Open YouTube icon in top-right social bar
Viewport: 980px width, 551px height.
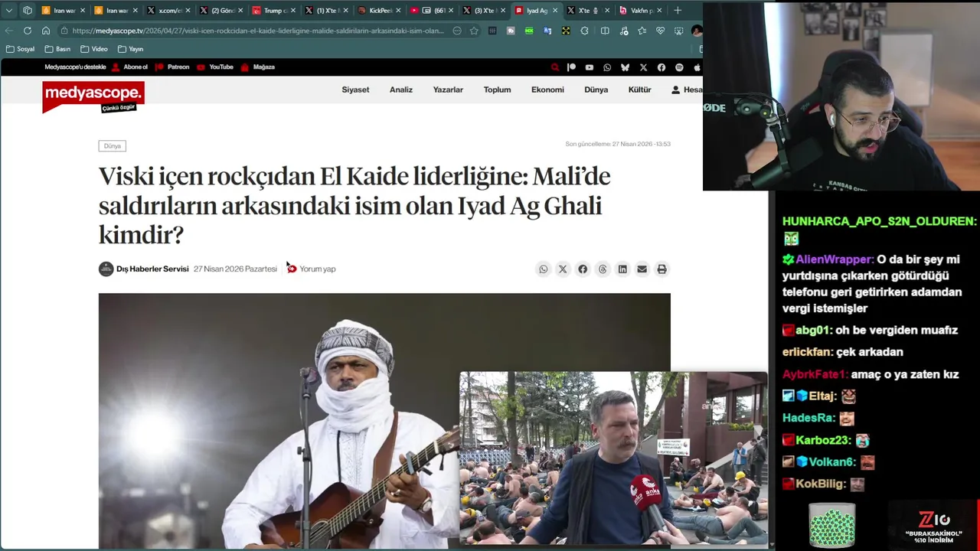pyautogui.click(x=590, y=67)
